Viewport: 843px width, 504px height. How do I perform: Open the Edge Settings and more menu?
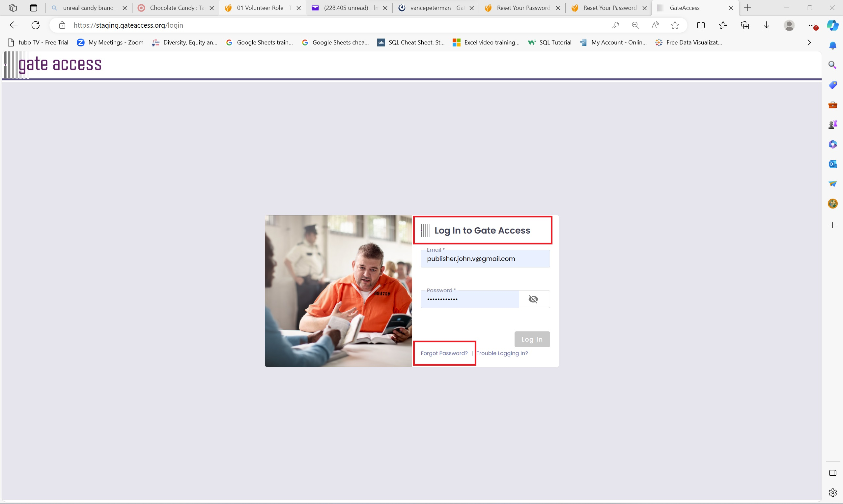point(811,25)
